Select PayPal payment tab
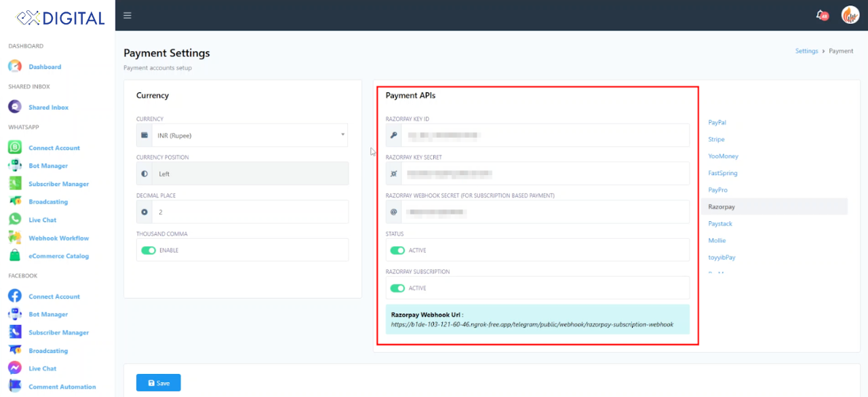This screenshot has width=868, height=397. click(x=717, y=122)
